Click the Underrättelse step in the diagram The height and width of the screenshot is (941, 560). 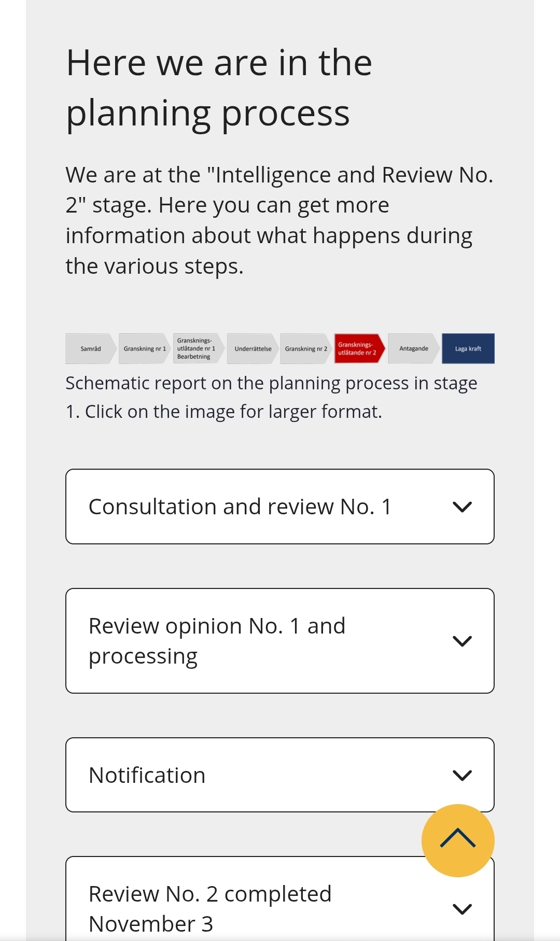[253, 349]
